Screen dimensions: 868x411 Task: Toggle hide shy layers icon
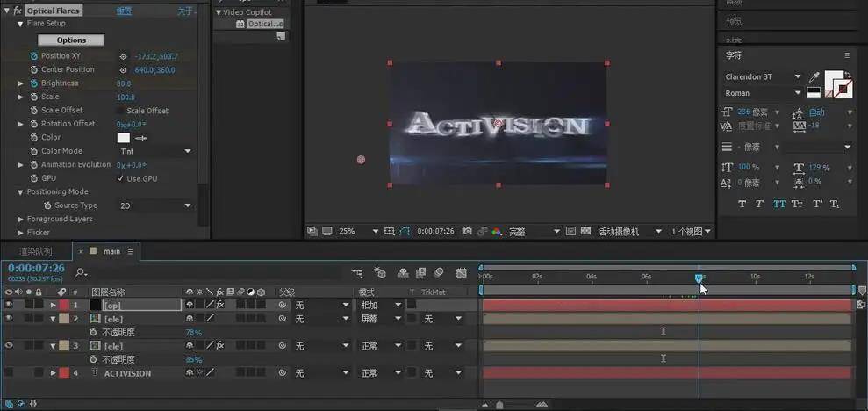(403, 272)
